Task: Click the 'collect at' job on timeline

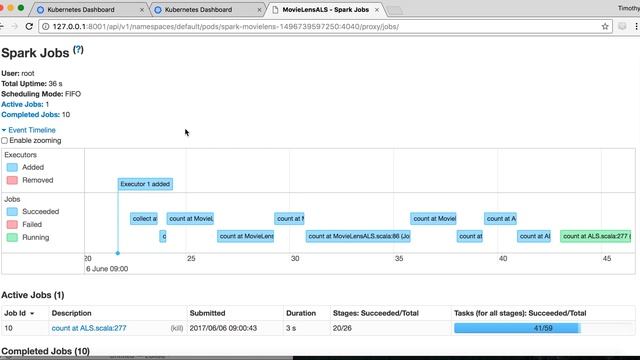Action: 144,219
